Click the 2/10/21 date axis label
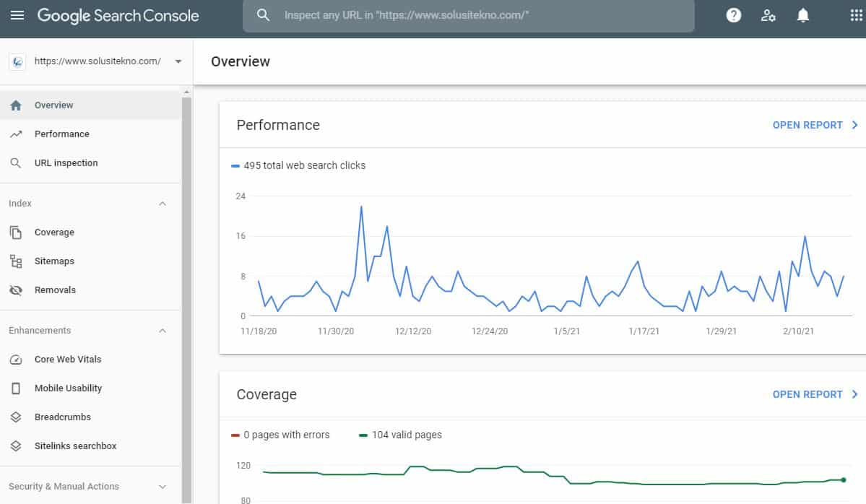The height and width of the screenshot is (504, 866). point(799,331)
